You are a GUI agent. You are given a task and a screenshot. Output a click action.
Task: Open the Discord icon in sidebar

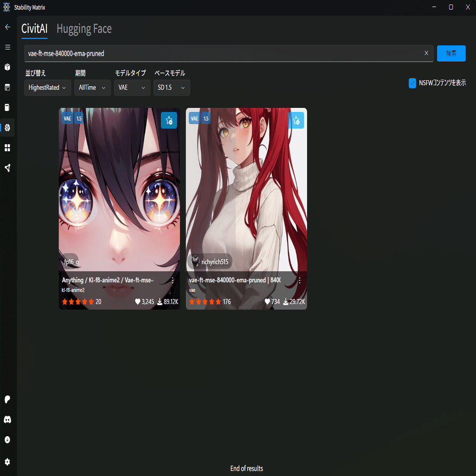[x=8, y=420]
